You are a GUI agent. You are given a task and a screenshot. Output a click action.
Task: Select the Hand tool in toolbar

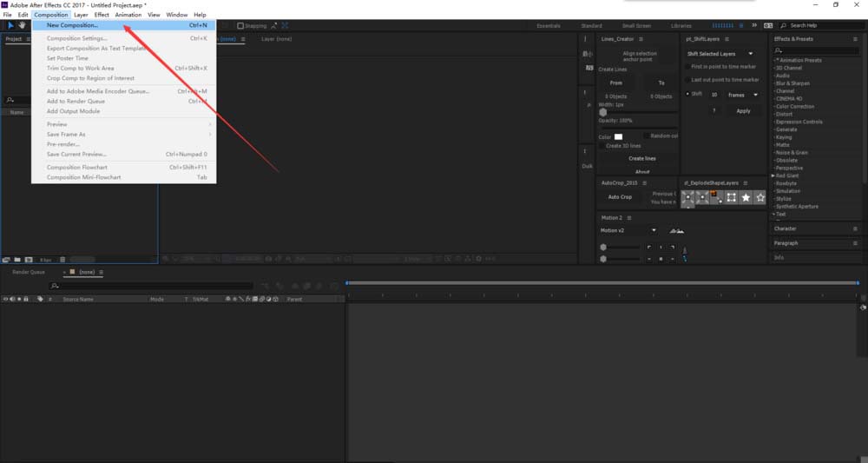22,26
